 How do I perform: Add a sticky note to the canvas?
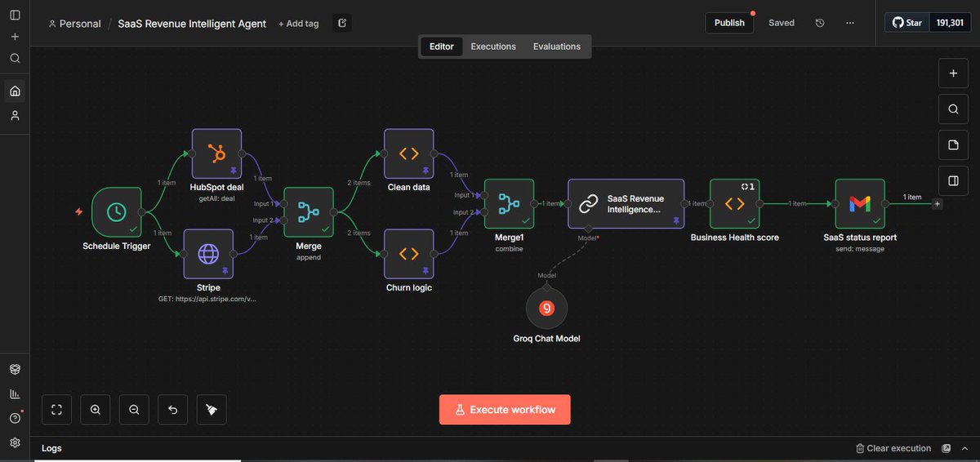click(x=953, y=144)
